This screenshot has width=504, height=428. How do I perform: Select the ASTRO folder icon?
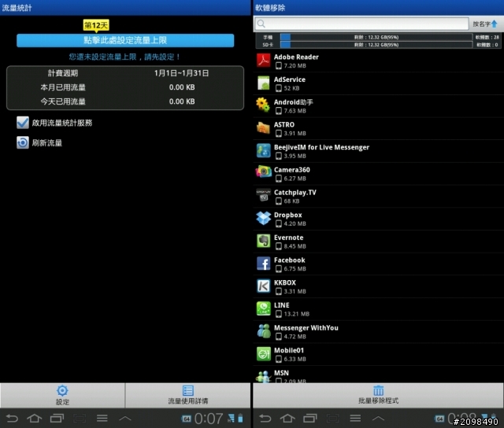coord(264,128)
